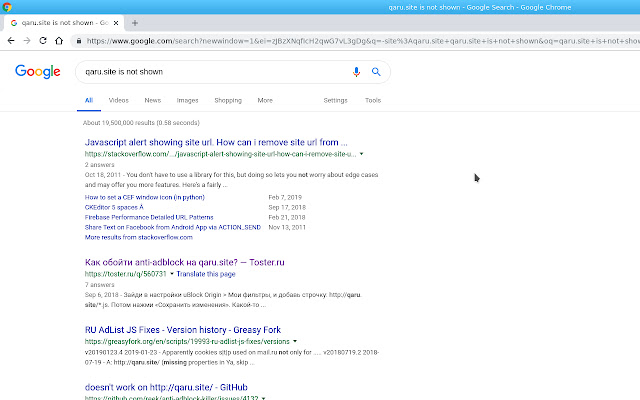Submit search with magnifier icon
The image size is (640, 400).
pyautogui.click(x=376, y=72)
